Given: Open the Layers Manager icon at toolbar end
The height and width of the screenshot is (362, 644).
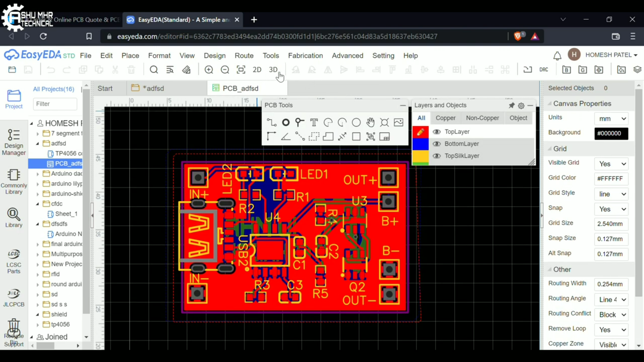Looking at the screenshot, I should [x=637, y=69].
